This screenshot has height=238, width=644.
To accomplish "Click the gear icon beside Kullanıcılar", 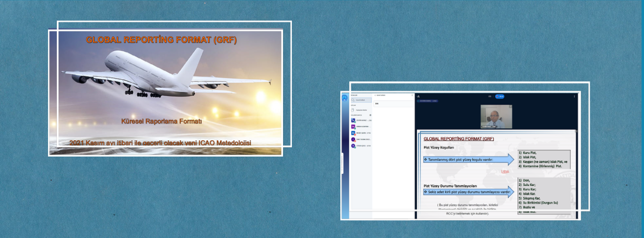I will pos(370,115).
